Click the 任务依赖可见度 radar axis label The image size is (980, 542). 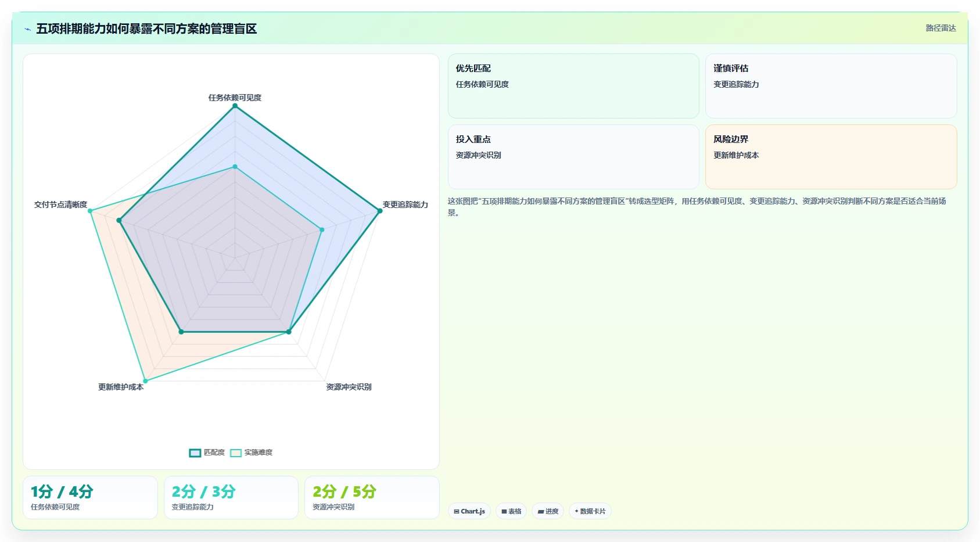click(235, 98)
